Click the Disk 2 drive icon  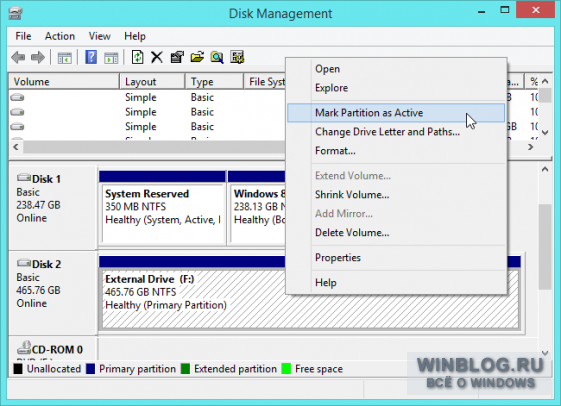(x=24, y=263)
